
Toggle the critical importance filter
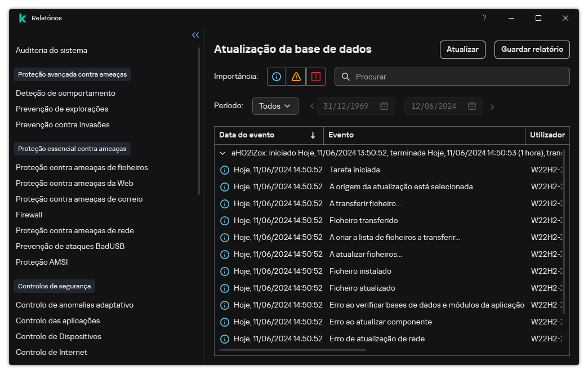(x=315, y=77)
